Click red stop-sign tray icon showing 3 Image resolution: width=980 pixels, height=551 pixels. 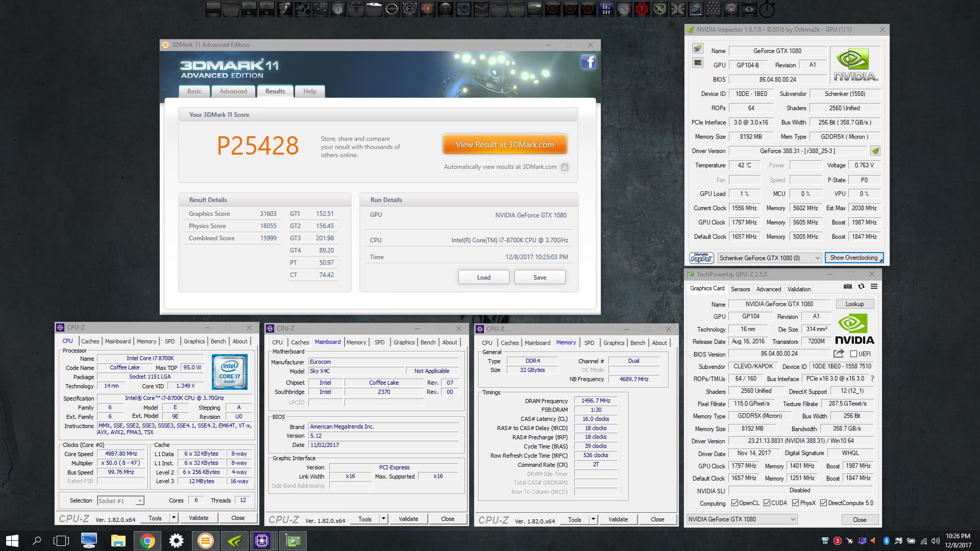click(x=837, y=541)
